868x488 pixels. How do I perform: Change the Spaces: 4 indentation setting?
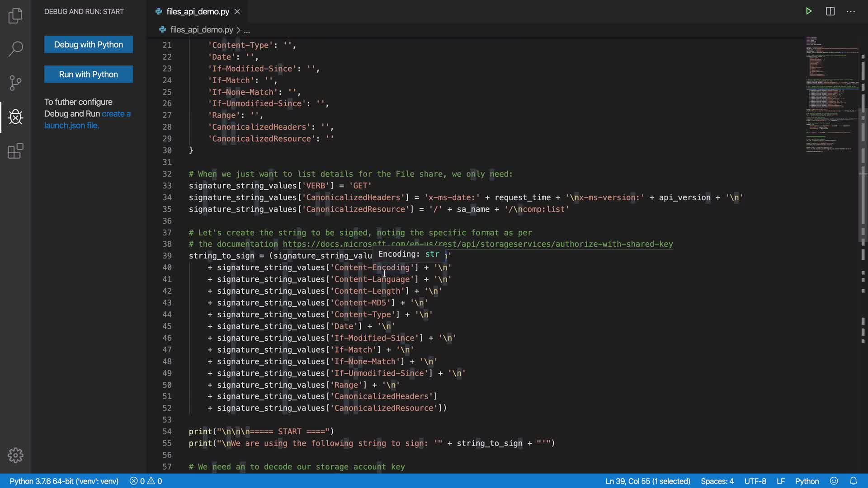point(717,481)
